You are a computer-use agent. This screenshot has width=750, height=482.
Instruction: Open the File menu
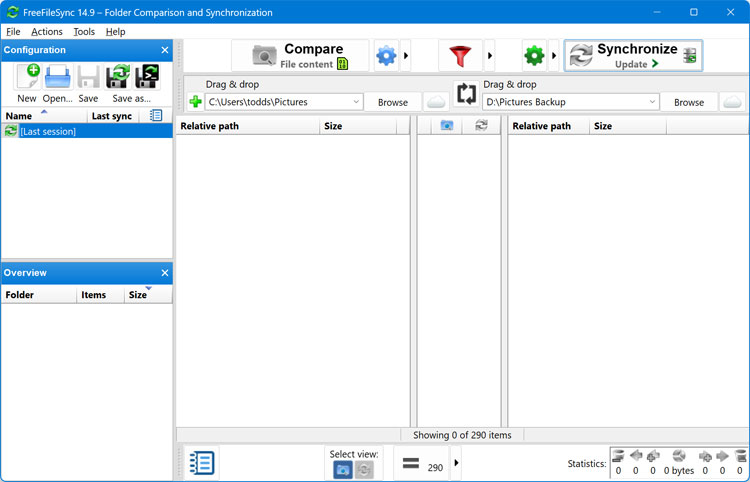pyautogui.click(x=13, y=32)
